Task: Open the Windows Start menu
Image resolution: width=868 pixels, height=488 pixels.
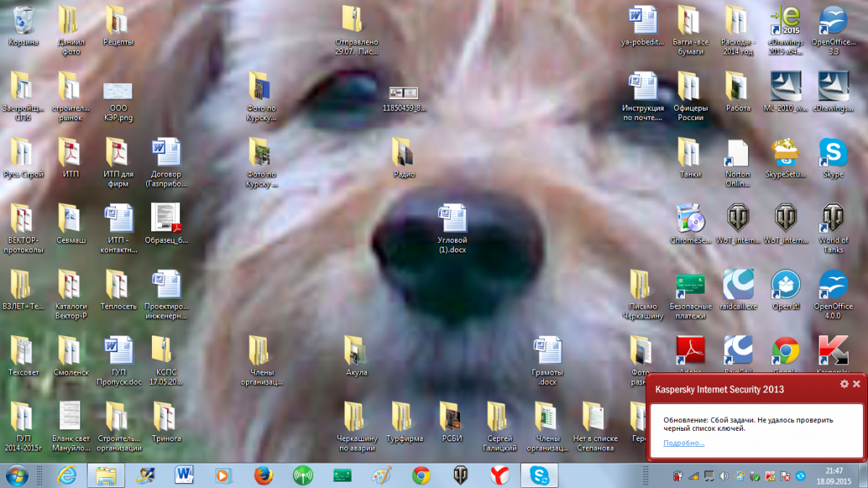Action: point(17,475)
